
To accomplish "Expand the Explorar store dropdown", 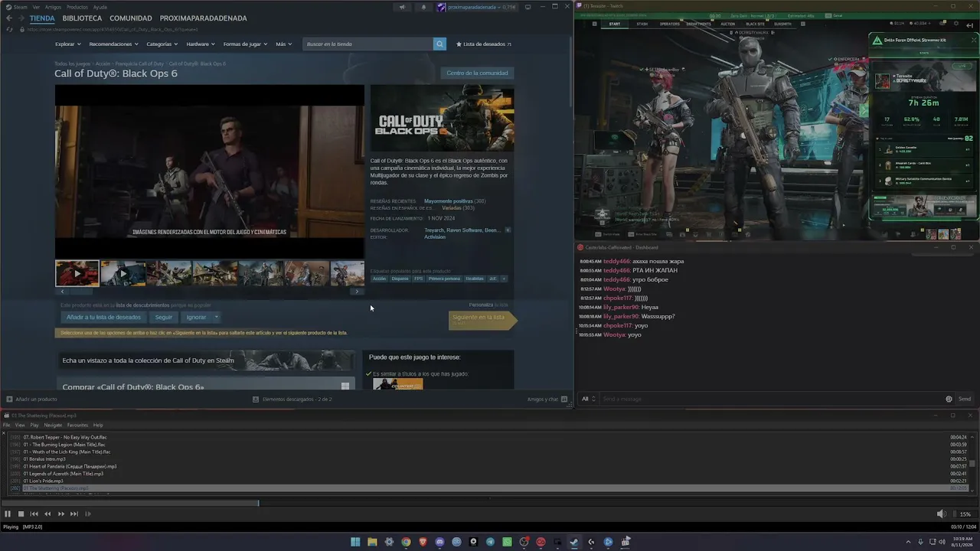I will [68, 44].
